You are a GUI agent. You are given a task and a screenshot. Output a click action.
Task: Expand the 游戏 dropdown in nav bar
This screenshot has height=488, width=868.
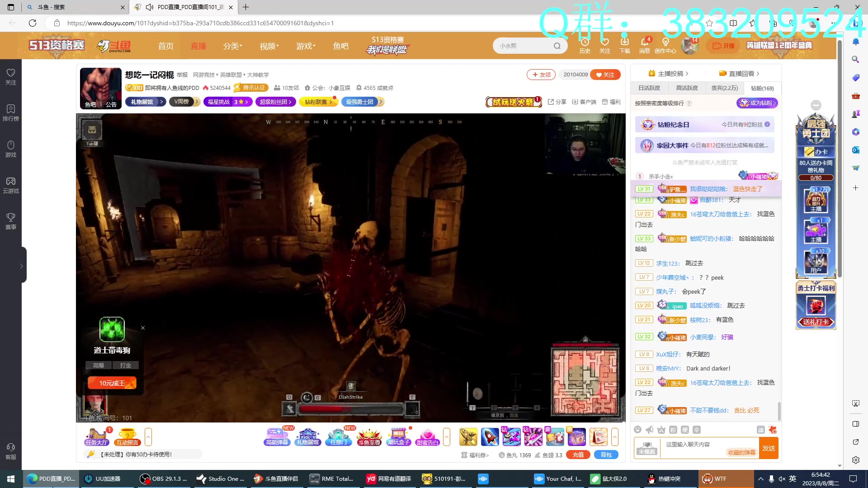(x=306, y=46)
